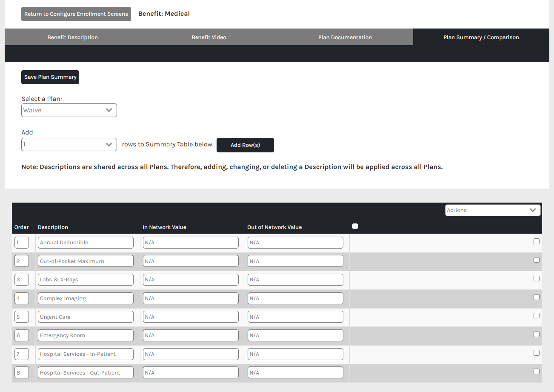Image resolution: width=554 pixels, height=392 pixels.
Task: Click the Out of Network Value column header
Action: click(274, 227)
